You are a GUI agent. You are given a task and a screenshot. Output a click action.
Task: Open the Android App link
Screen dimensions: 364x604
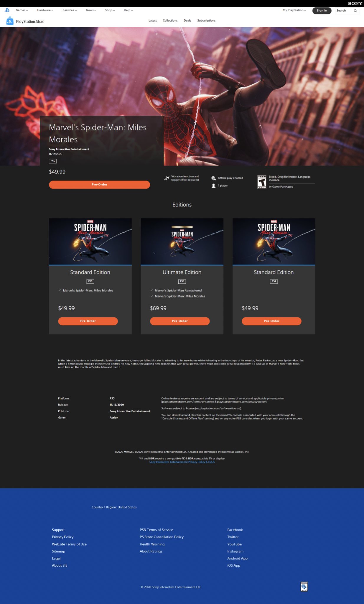(237, 558)
